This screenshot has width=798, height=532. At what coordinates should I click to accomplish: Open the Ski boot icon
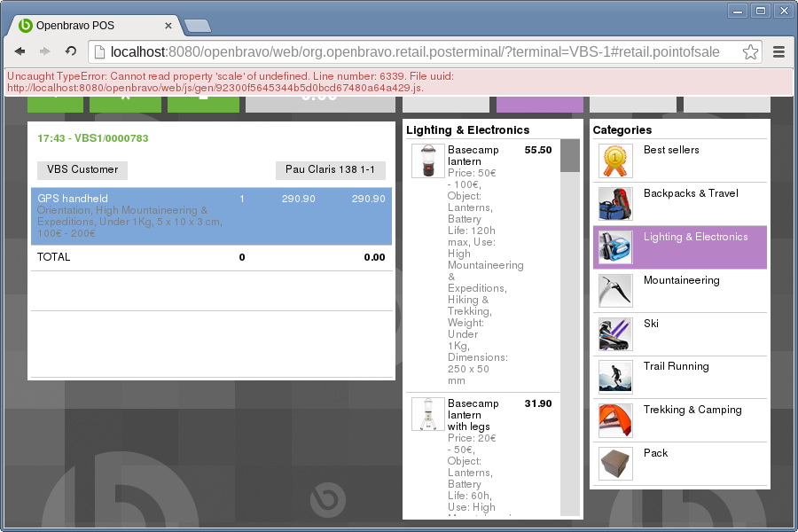tap(615, 334)
